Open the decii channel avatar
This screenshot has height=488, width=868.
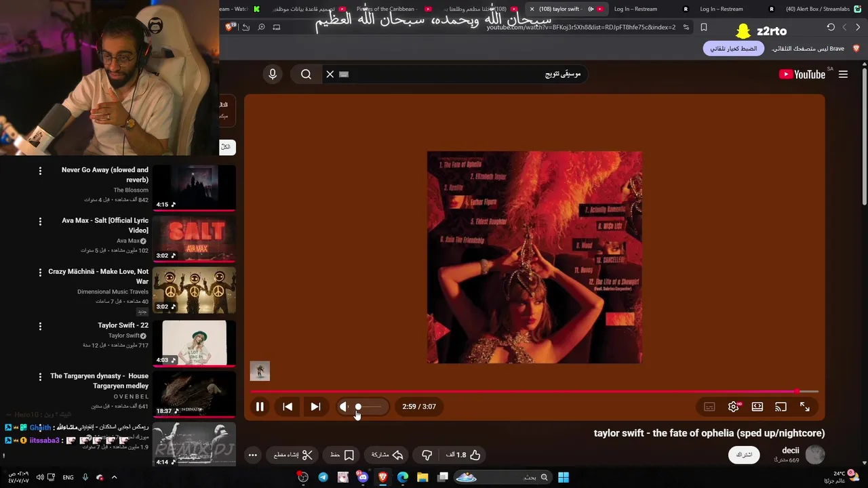pyautogui.click(x=815, y=455)
